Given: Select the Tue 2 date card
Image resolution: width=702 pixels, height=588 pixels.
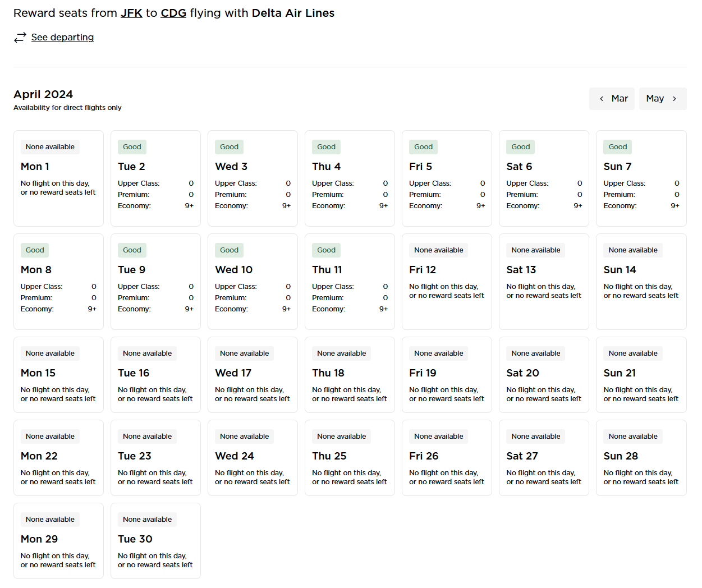Looking at the screenshot, I should [155, 178].
